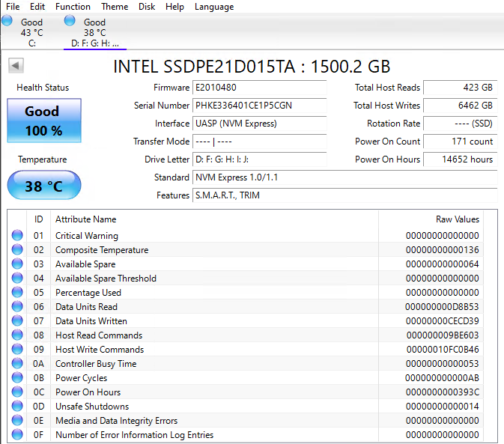Click the status orb for Power On Hours row 0C
This screenshot has width=504, height=444.
point(17,392)
